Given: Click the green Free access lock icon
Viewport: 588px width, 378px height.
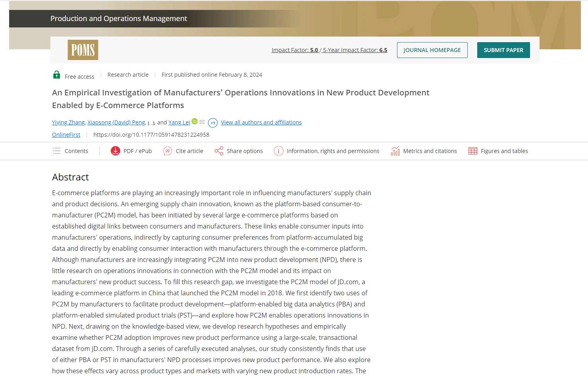Looking at the screenshot, I should pos(57,75).
